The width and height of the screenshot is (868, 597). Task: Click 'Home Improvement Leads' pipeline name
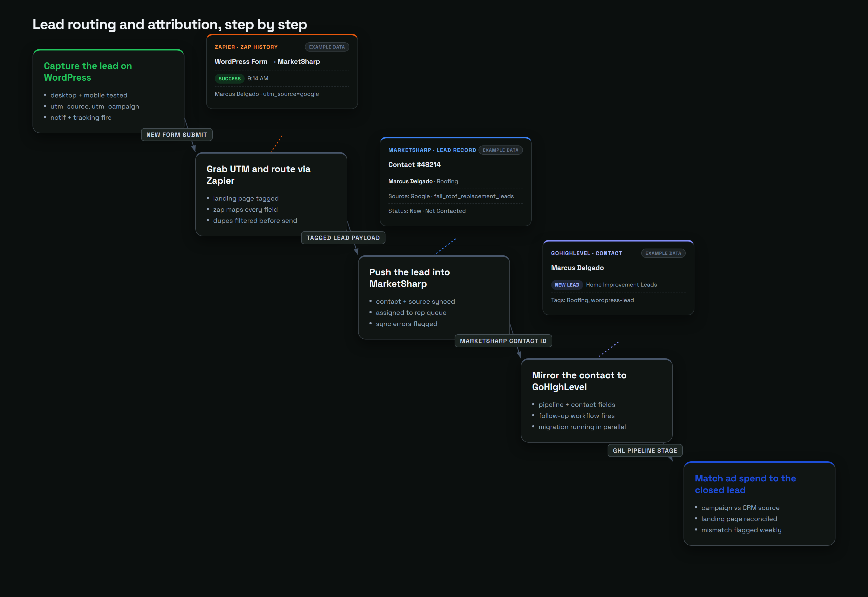point(621,285)
